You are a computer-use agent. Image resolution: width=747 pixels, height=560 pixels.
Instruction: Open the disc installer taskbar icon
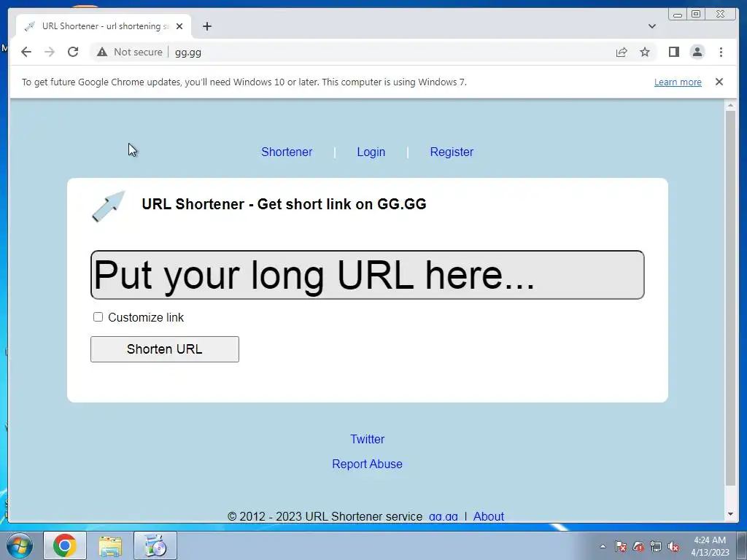point(155,545)
